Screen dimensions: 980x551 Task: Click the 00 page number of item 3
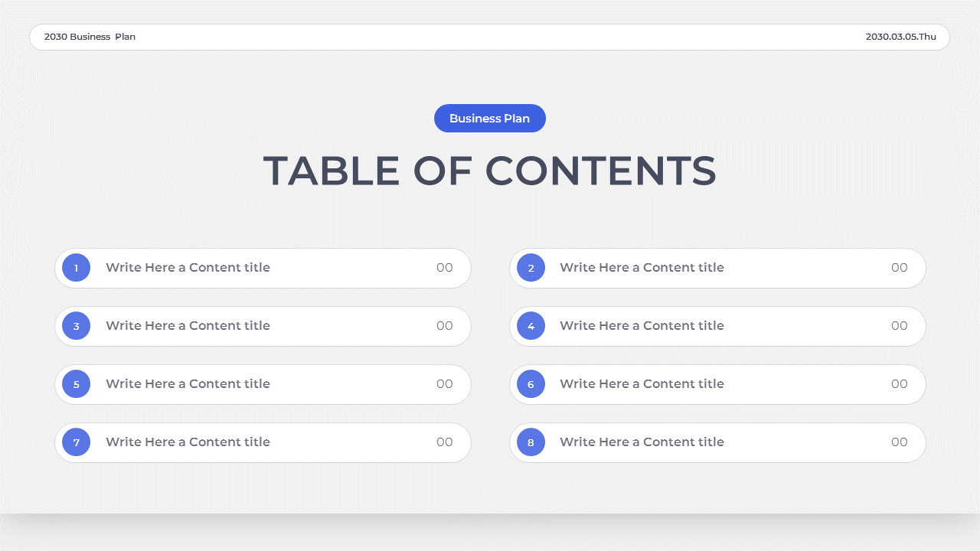point(445,326)
